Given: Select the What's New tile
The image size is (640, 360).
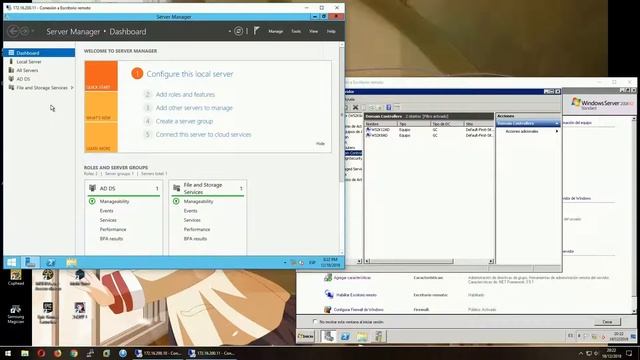Looking at the screenshot, I should click(x=101, y=106).
